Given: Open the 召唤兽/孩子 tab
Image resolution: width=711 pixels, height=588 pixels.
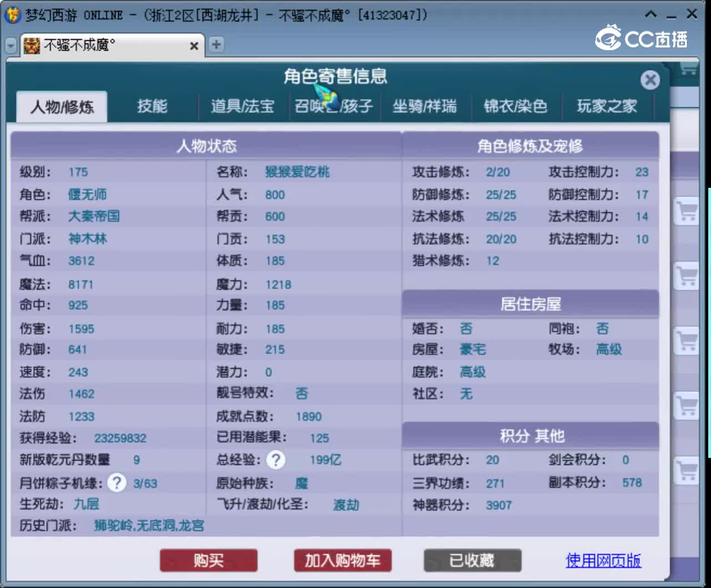Looking at the screenshot, I should (334, 106).
